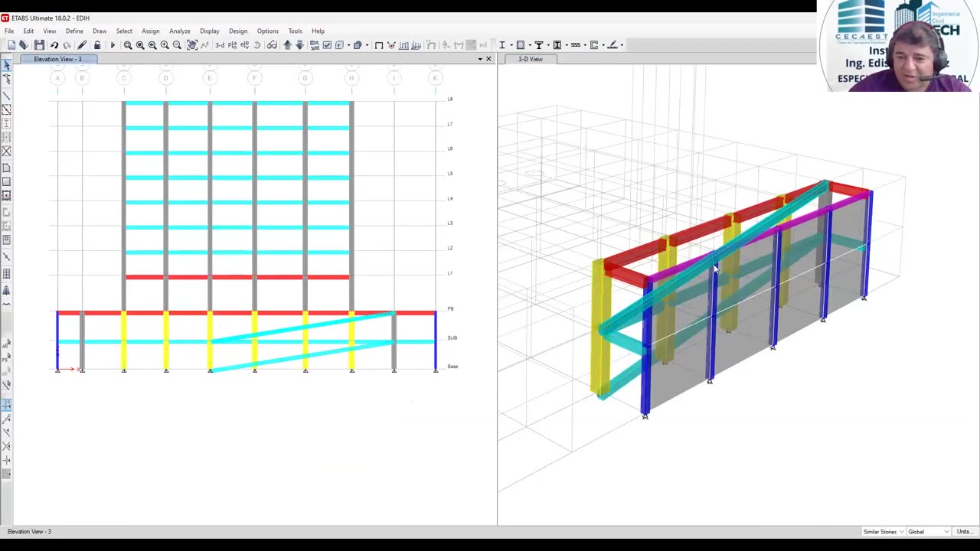Click the rubber band zoom icon
The image size is (980, 551).
[128, 45]
